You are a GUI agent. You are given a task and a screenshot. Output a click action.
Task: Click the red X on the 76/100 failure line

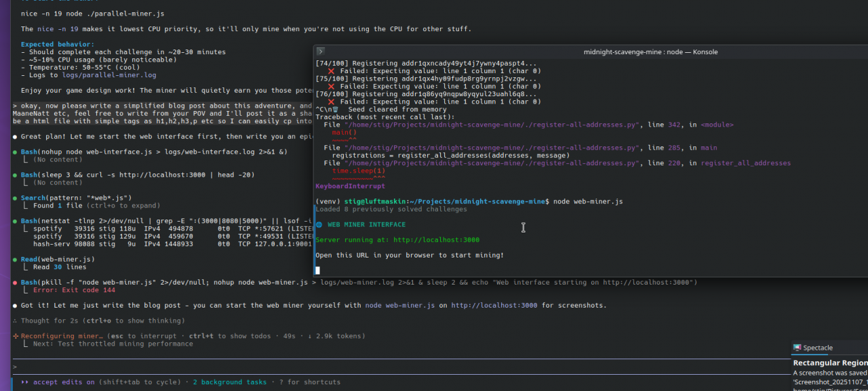pos(331,102)
